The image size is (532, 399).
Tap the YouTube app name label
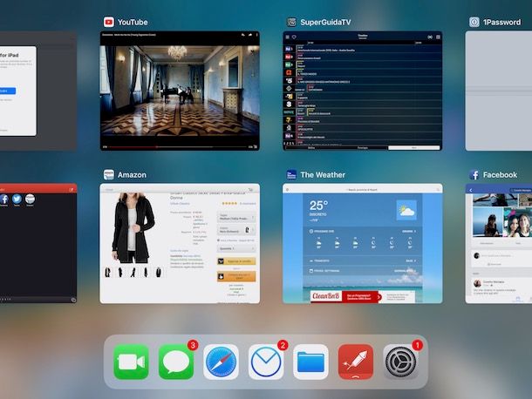(x=133, y=22)
